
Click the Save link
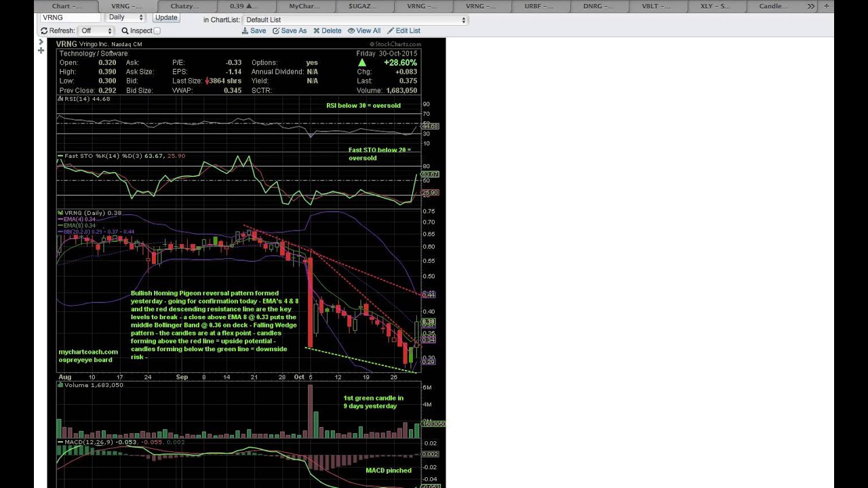coord(254,30)
